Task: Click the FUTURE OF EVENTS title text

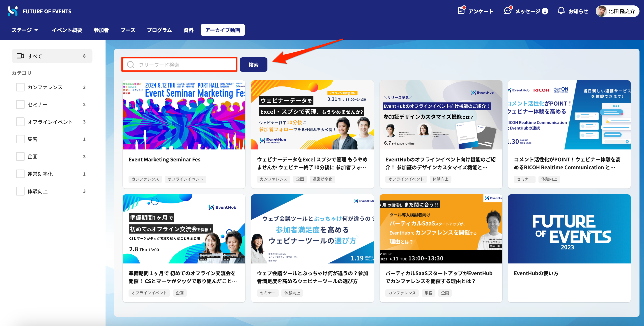Action: [47, 11]
